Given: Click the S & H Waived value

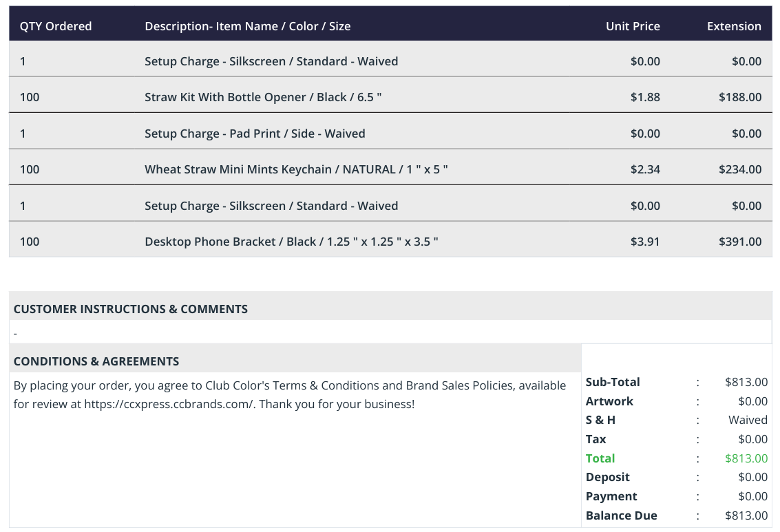Looking at the screenshot, I should pyautogui.click(x=748, y=420).
